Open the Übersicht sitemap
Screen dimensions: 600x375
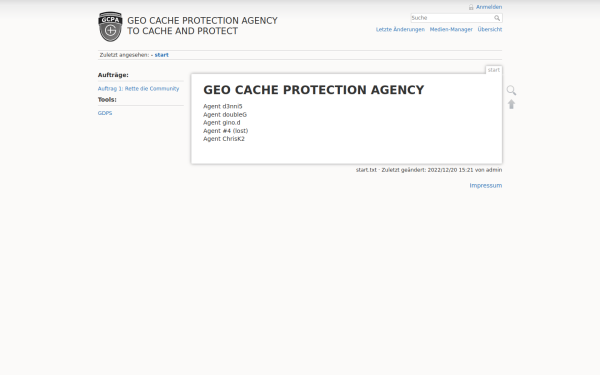[489, 29]
